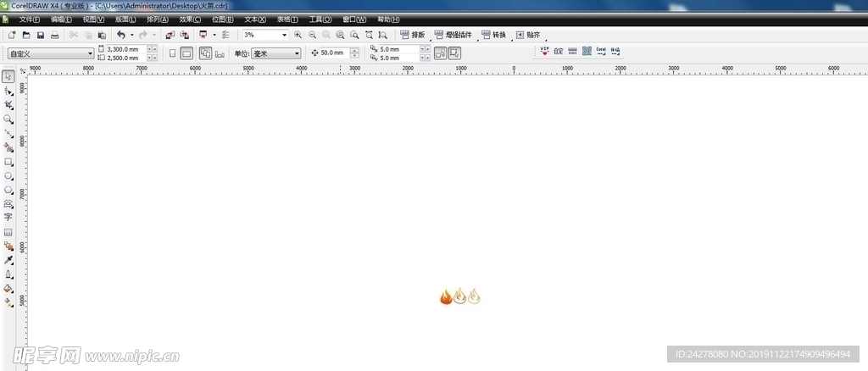Open the 视图(V) menu
Image resolution: width=868 pixels, height=371 pixels.
[93, 19]
